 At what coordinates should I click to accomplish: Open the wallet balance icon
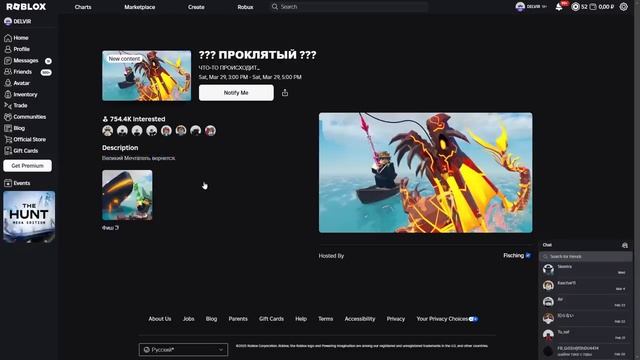[x=593, y=7]
